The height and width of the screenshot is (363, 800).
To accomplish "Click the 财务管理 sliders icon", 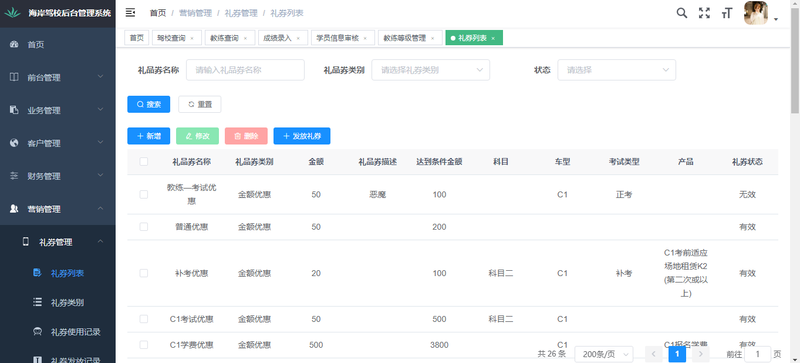I will click(x=14, y=176).
